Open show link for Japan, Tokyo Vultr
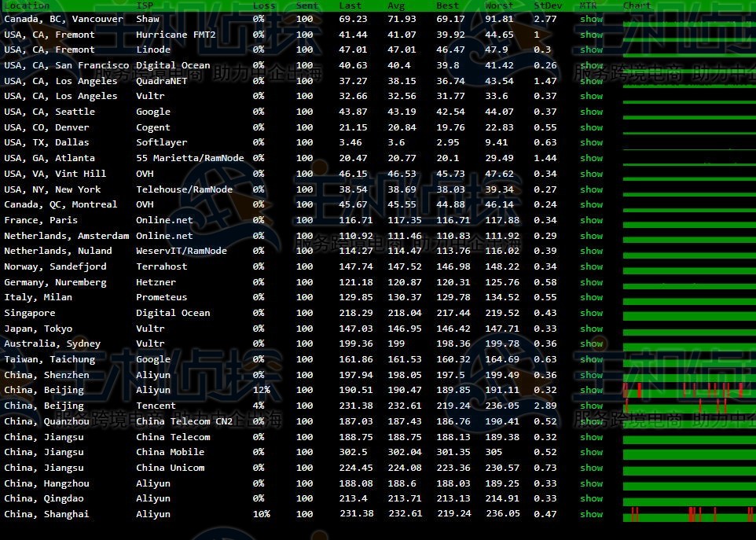The image size is (756, 540). pyautogui.click(x=591, y=329)
